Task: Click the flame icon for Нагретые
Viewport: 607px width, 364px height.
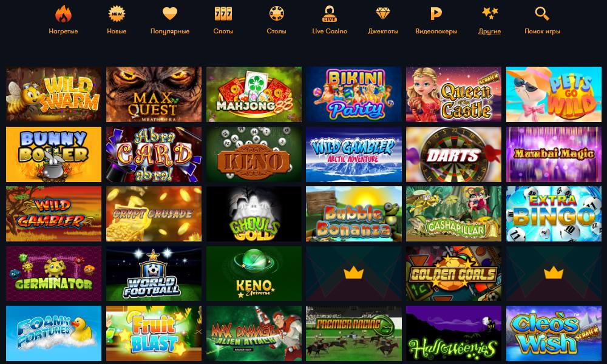Action: [x=63, y=14]
